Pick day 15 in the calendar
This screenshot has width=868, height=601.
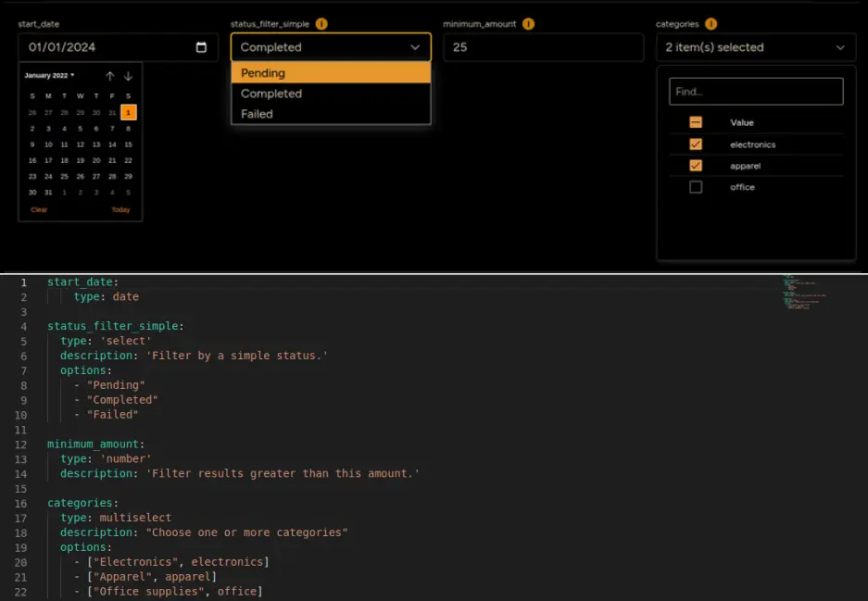pyautogui.click(x=128, y=144)
